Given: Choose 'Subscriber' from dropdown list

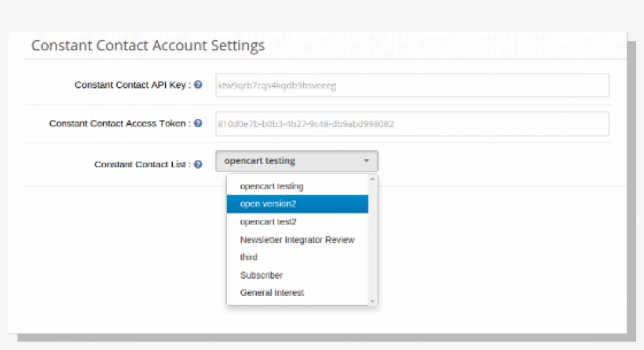Looking at the screenshot, I should (x=262, y=275).
